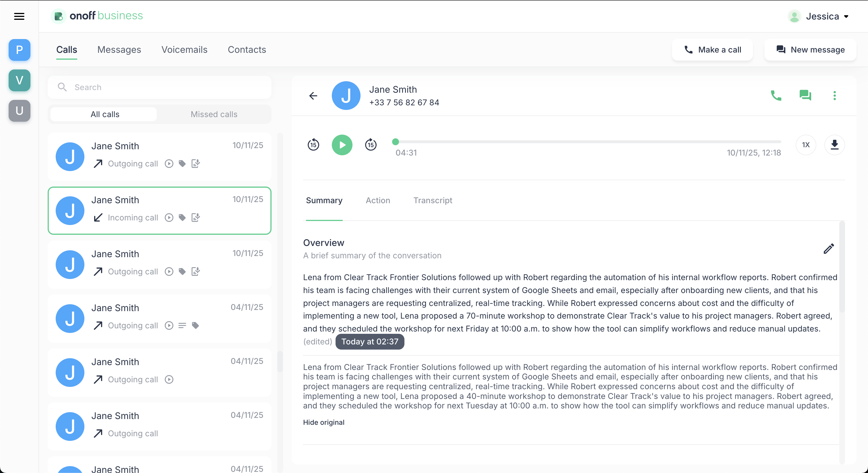Click recording icon on first outgoing call
The width and height of the screenshot is (868, 473).
tap(169, 164)
